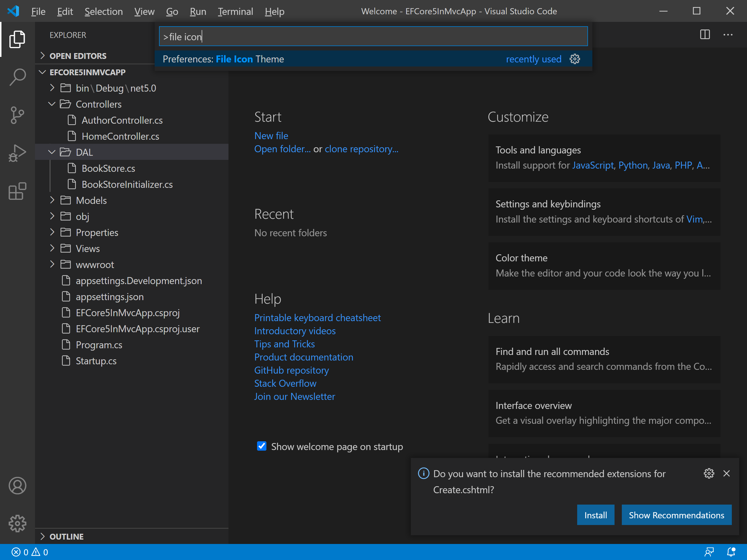Open the Run and Debug view

(x=17, y=153)
